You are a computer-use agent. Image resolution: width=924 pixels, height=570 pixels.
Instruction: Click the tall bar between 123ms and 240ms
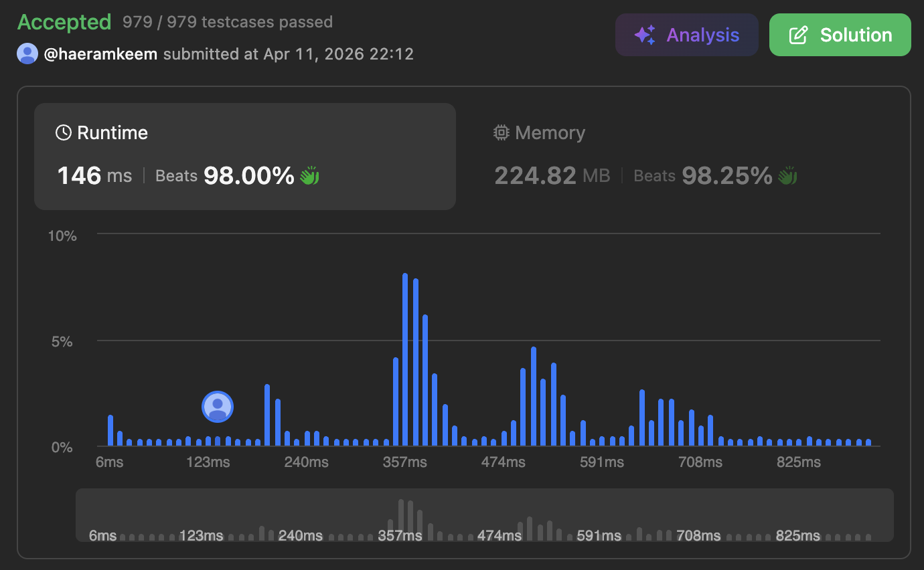267,415
